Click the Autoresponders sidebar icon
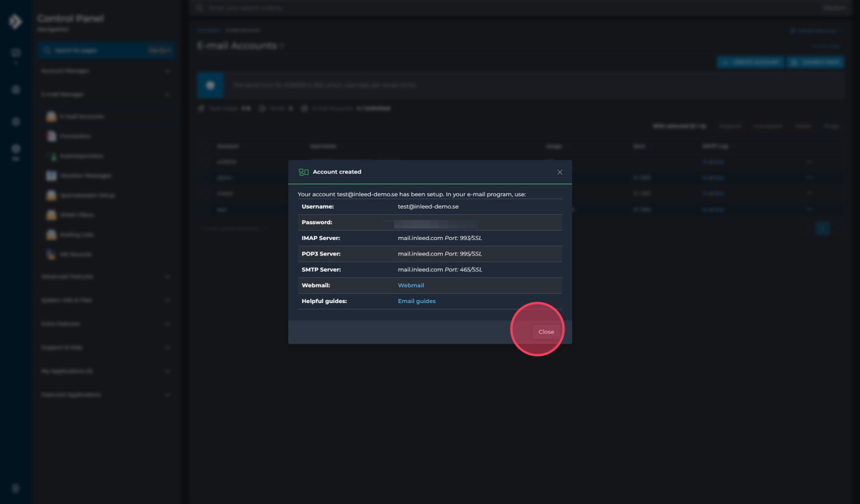This screenshot has height=504, width=860. [52, 156]
